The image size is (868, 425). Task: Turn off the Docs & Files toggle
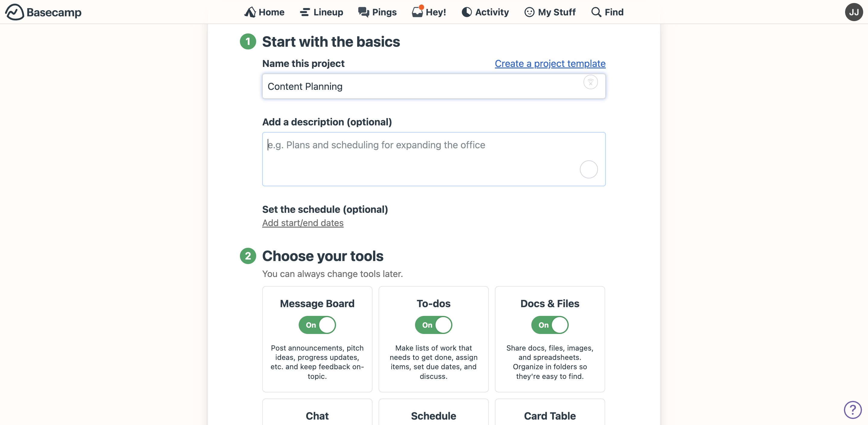coord(549,325)
